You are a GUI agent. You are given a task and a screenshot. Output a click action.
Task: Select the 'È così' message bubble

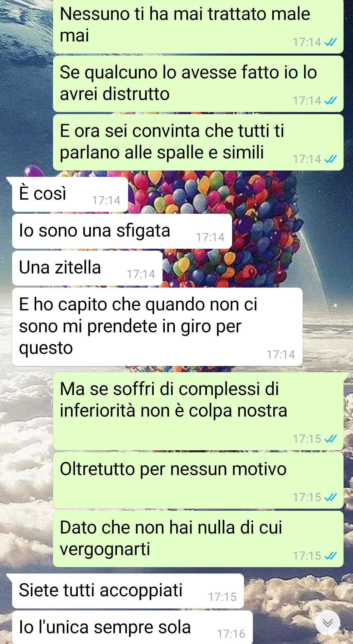tap(70, 194)
